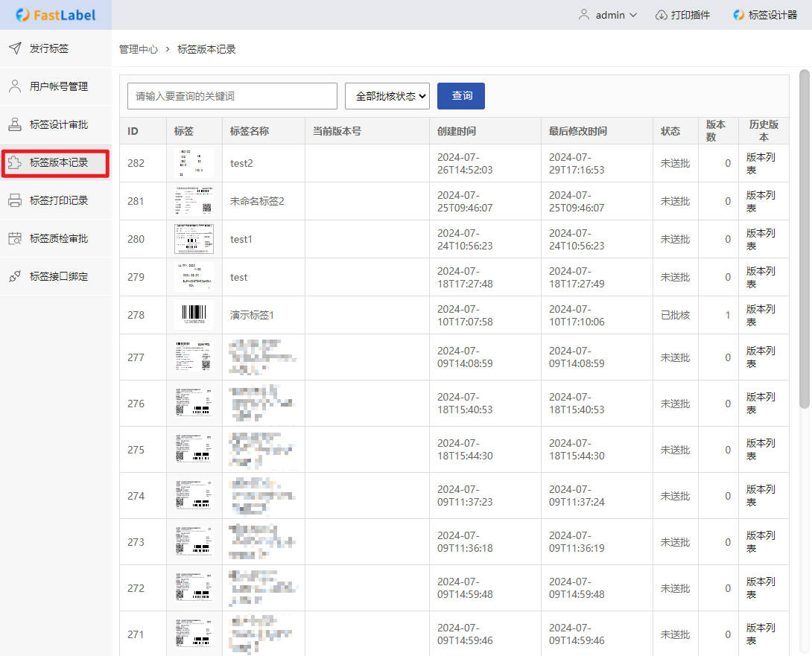Open 版本列表 for label test2
812x656 pixels.
coord(761,163)
